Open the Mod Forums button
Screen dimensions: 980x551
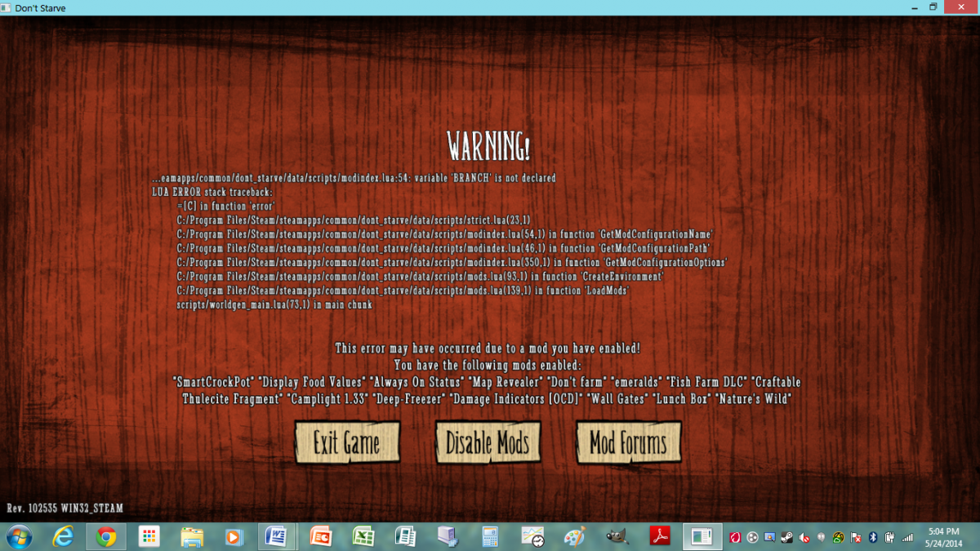(x=628, y=443)
